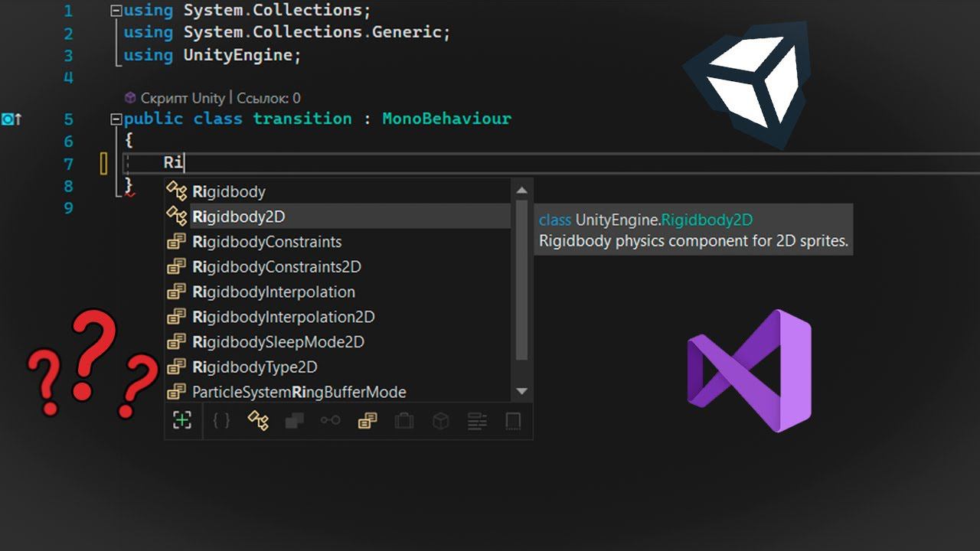Toggle the snippets filter icon

pyautogui.click(x=514, y=420)
